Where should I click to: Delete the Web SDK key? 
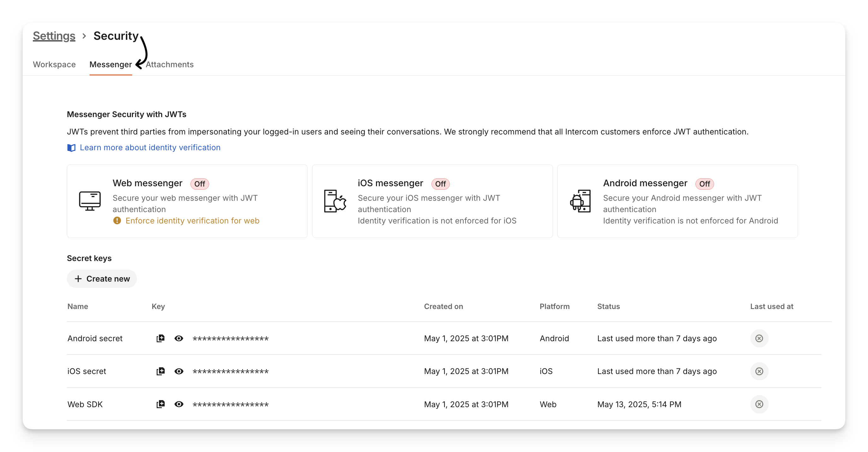759,404
